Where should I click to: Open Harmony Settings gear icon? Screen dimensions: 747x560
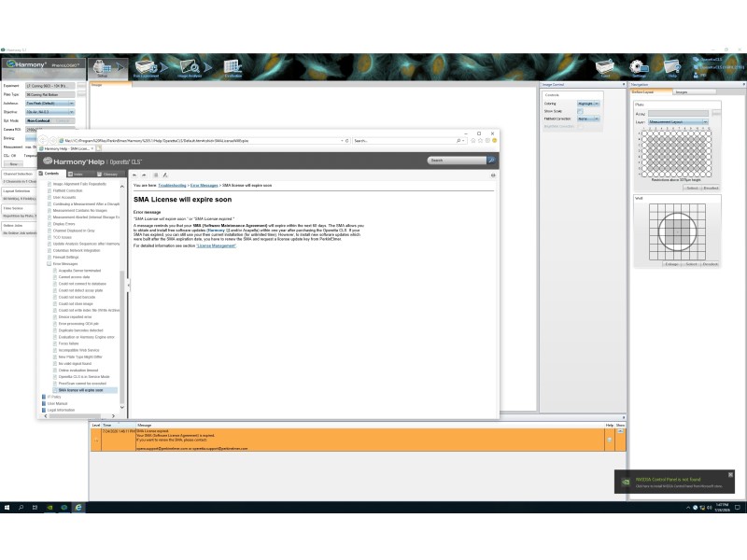[x=639, y=68]
